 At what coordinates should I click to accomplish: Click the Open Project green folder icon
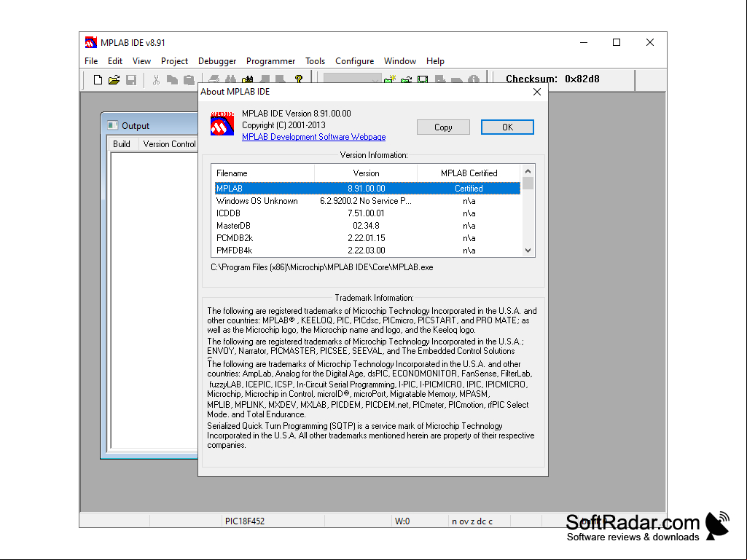406,79
